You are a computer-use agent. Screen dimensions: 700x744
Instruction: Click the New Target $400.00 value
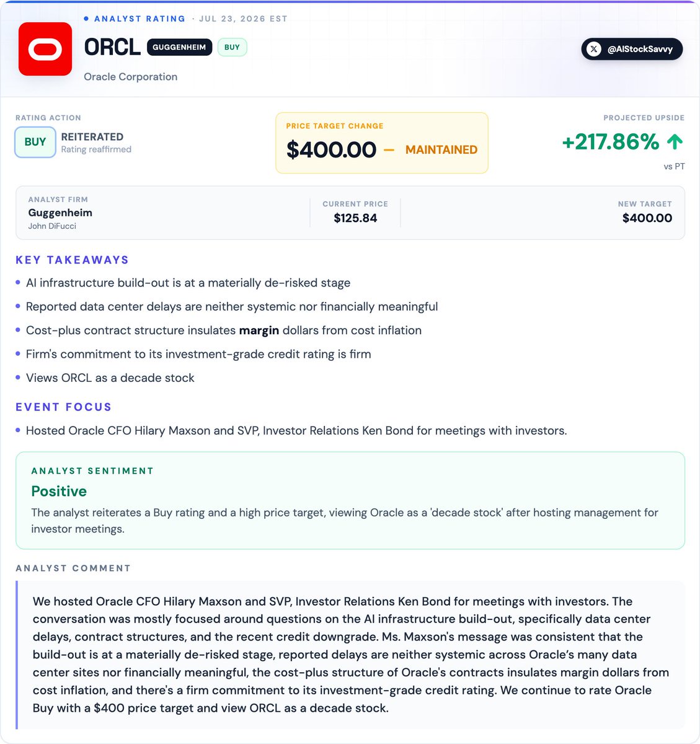647,218
